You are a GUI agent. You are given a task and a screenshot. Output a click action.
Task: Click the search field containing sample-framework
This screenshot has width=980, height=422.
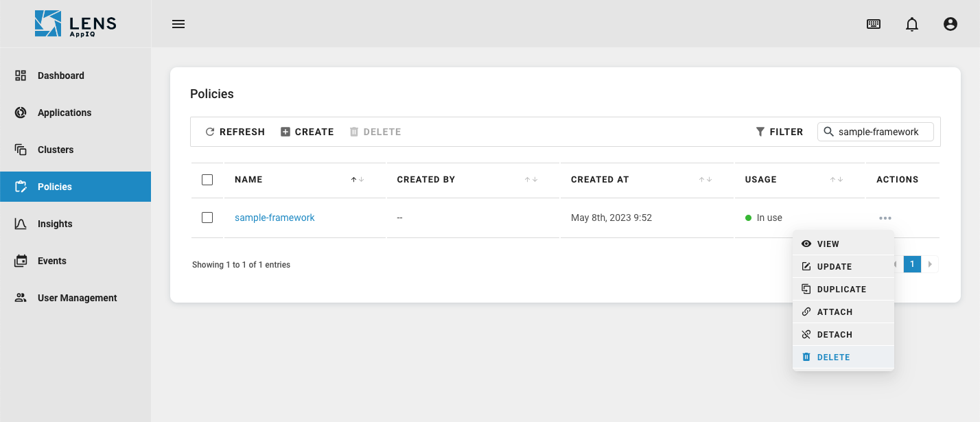point(876,132)
